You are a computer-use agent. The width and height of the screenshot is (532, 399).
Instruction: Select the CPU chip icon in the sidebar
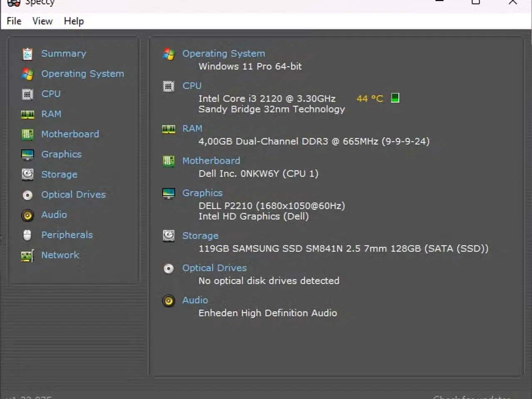[x=27, y=94]
